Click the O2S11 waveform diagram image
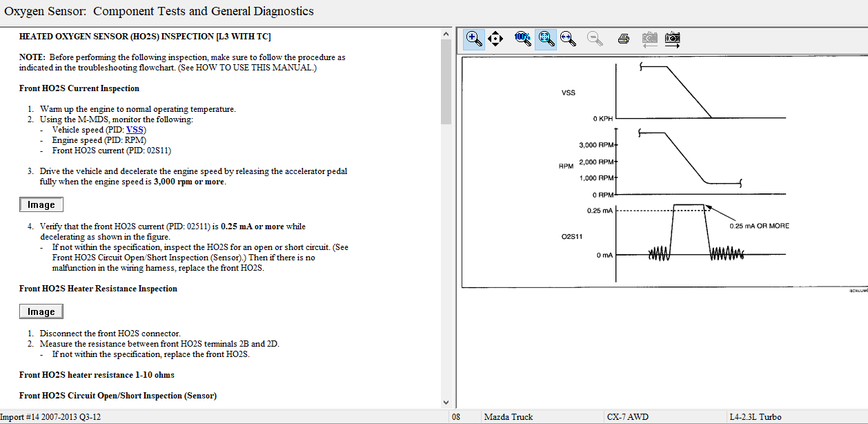 coord(662,173)
